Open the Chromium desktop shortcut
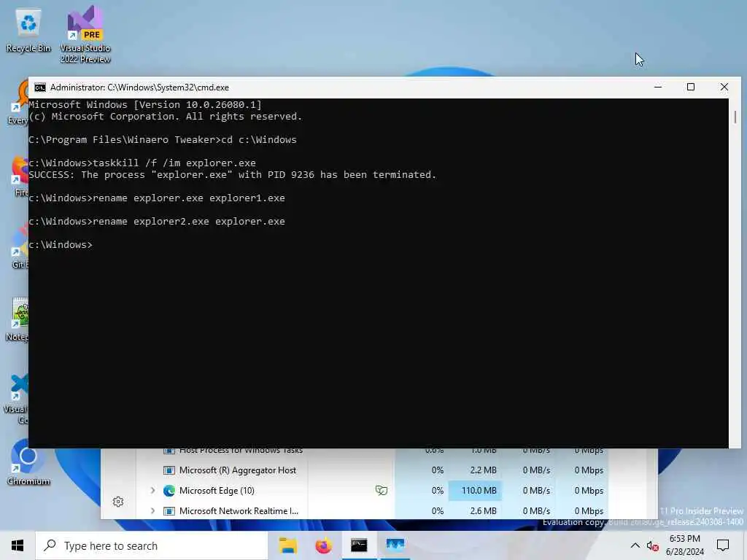The height and width of the screenshot is (560, 747). coord(28,462)
